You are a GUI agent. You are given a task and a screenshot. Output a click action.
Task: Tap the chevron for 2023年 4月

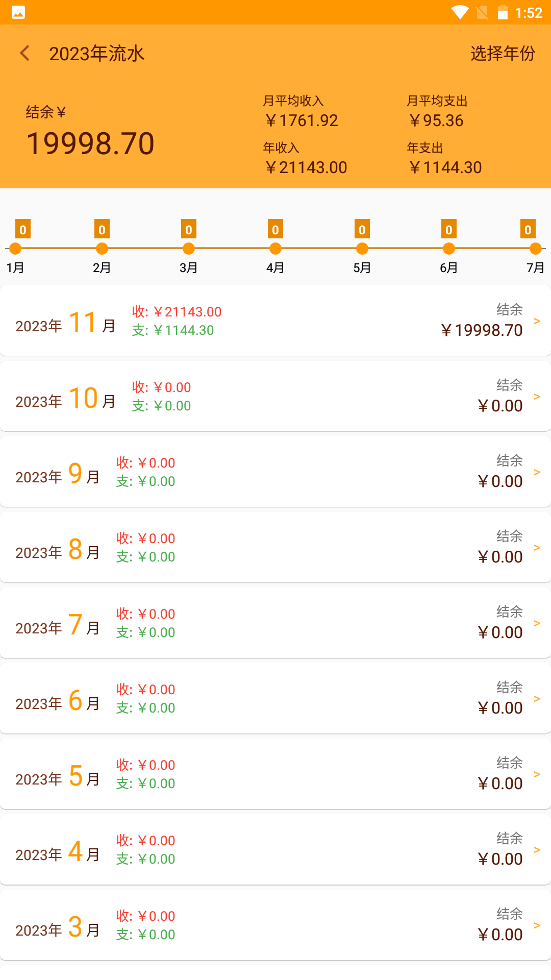537,850
